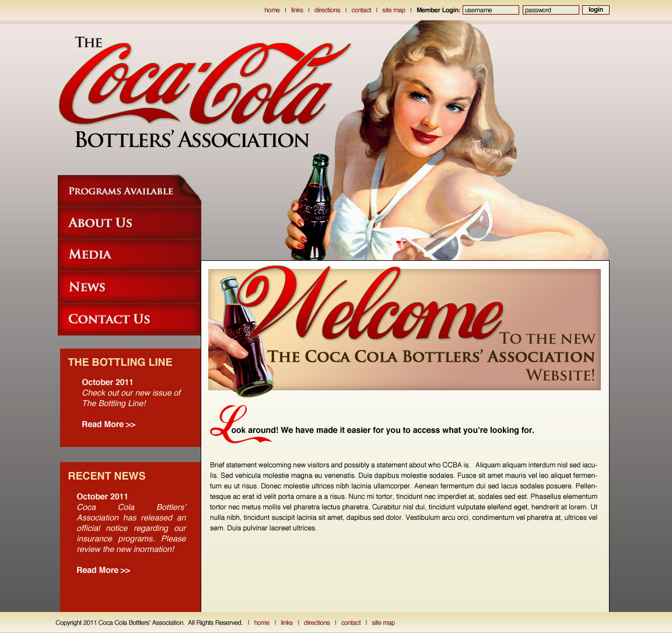672x633 pixels.
Task: Click the copyright notice text in the footer
Action: click(149, 622)
